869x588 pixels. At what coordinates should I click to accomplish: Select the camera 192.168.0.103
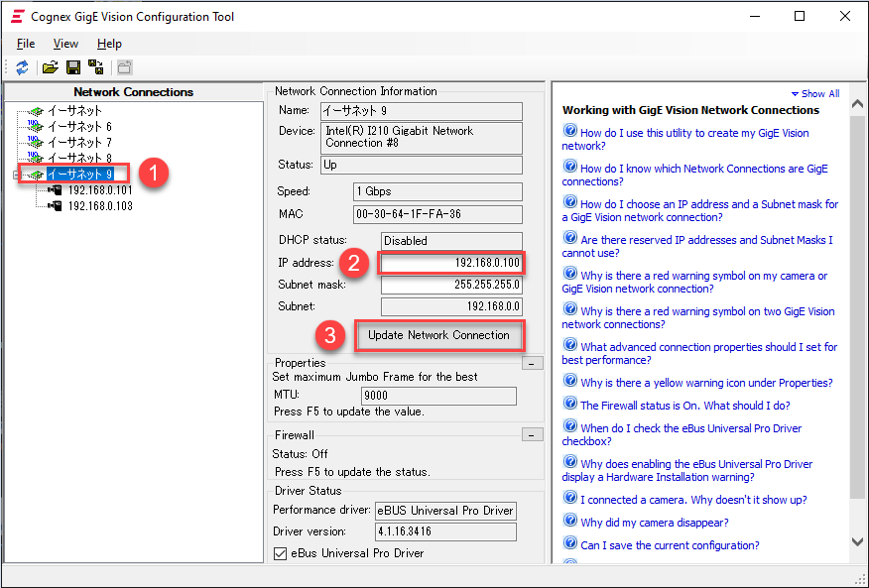99,206
